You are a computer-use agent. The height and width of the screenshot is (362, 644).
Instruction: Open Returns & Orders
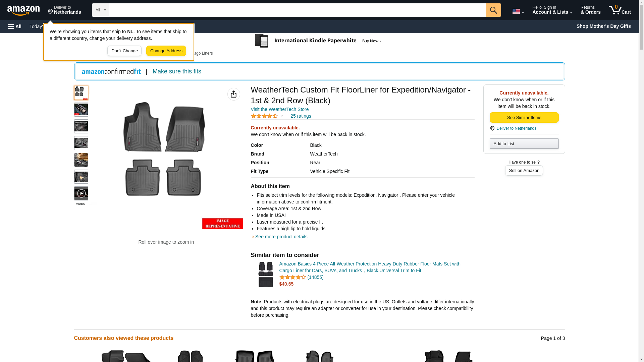(x=590, y=10)
